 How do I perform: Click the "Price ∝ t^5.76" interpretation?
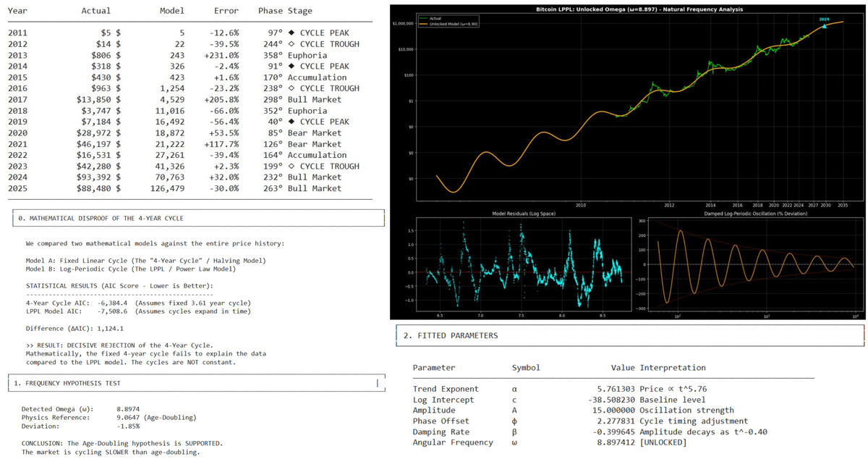(673, 390)
